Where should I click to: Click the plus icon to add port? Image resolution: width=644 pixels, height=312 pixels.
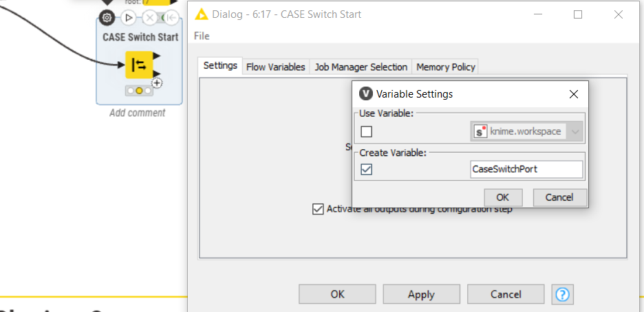(x=157, y=83)
